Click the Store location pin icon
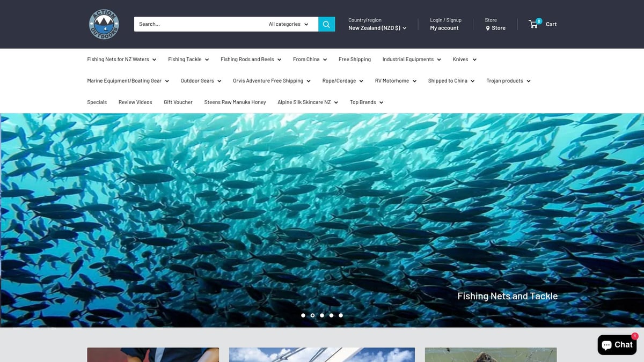 click(487, 28)
